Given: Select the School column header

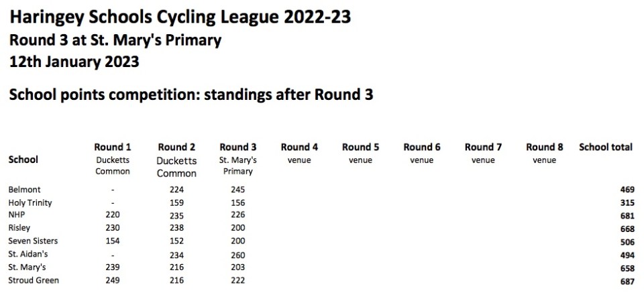Looking at the screenshot, I should click(x=23, y=160).
